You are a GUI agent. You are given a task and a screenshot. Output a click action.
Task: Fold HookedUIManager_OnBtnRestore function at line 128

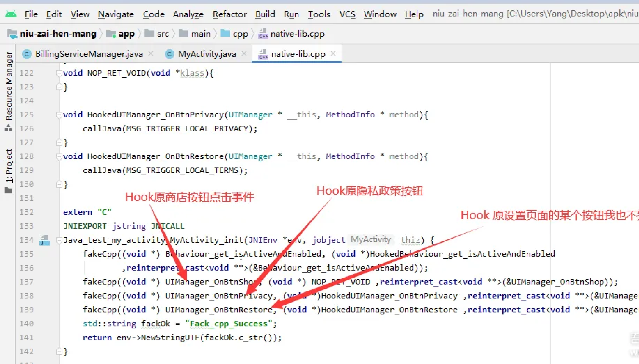(x=59, y=157)
